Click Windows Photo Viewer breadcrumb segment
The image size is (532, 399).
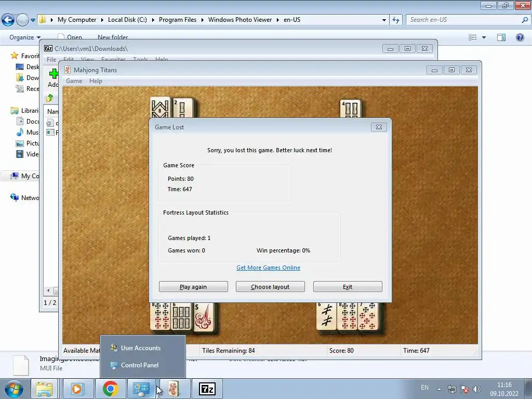[240, 20]
